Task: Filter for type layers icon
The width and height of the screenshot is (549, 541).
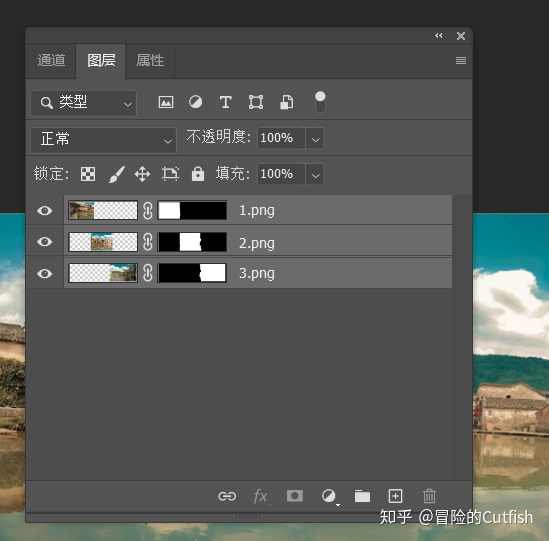Action: [x=225, y=102]
